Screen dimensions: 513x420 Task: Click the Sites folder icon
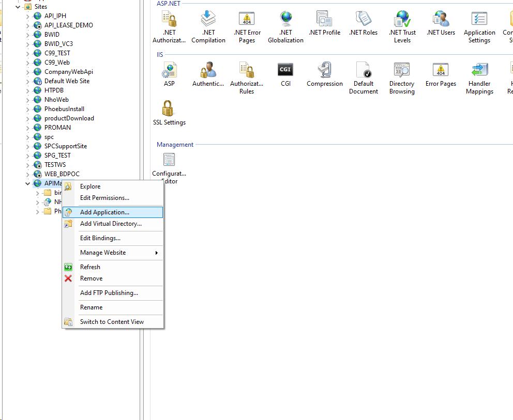28,7
